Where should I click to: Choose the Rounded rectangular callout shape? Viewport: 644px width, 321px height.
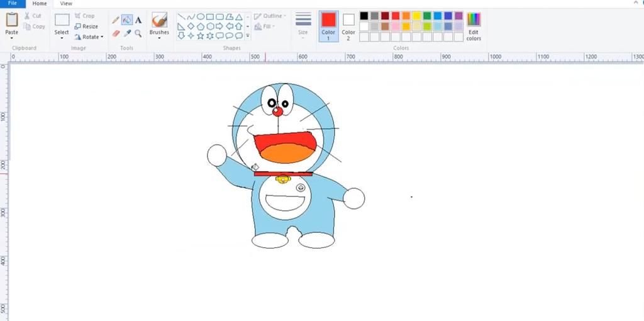click(219, 36)
